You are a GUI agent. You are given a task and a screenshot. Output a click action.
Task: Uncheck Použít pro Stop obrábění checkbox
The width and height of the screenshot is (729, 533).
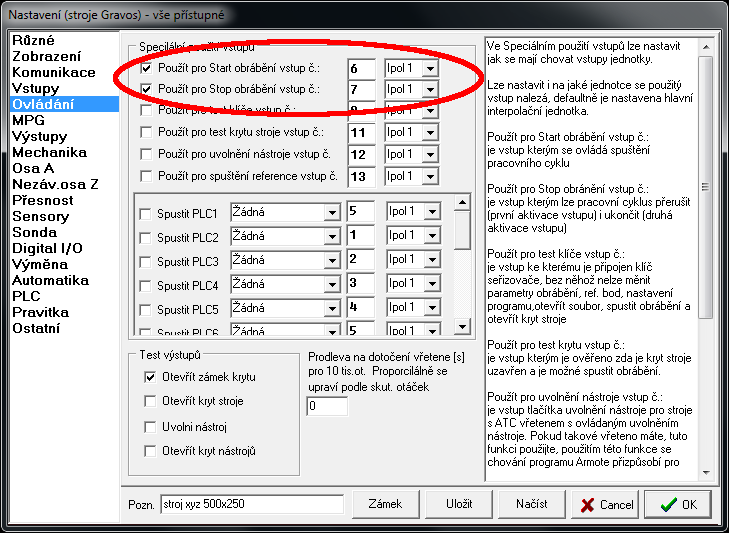[146, 88]
